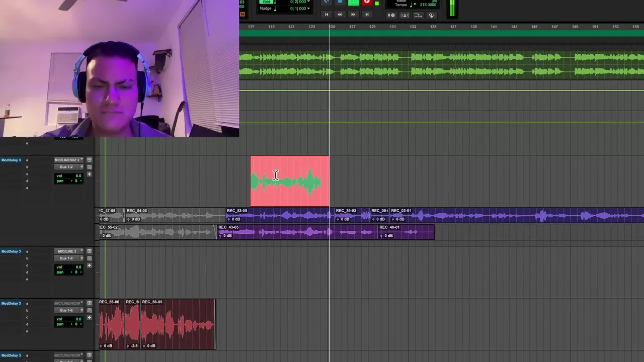The width and height of the screenshot is (644, 362).
Task: Click the green Play transport button
Action: (x=354, y=2)
